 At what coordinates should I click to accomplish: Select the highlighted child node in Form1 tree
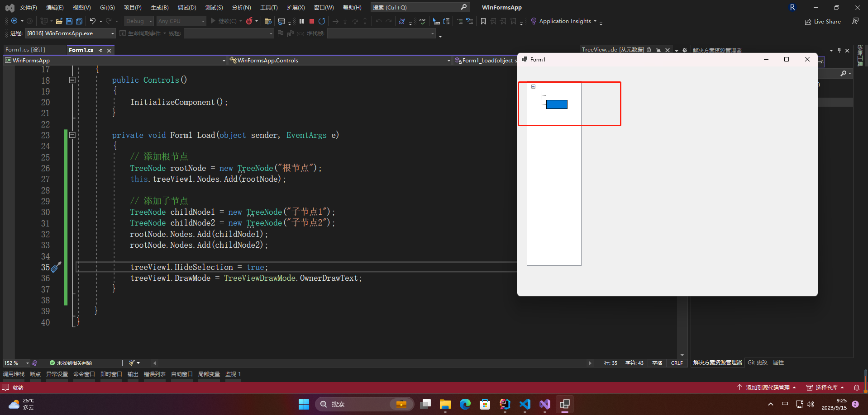tap(557, 104)
